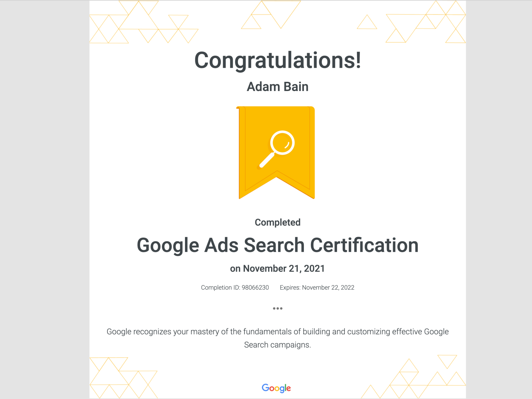Screen dimensions: 532x399
Task: Click the Google Ads Search Certification title
Action: pos(277,245)
